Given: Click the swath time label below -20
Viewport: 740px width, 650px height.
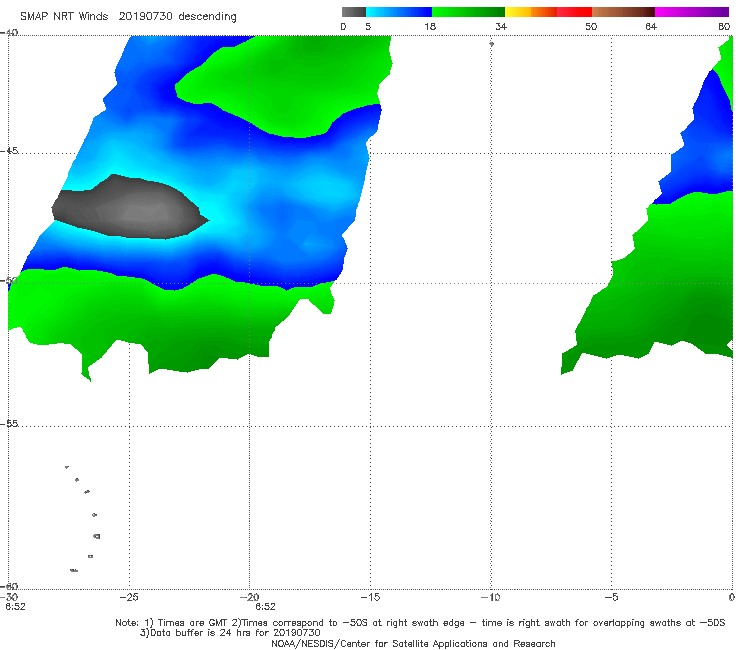Looking at the screenshot, I should pyautogui.click(x=265, y=607).
